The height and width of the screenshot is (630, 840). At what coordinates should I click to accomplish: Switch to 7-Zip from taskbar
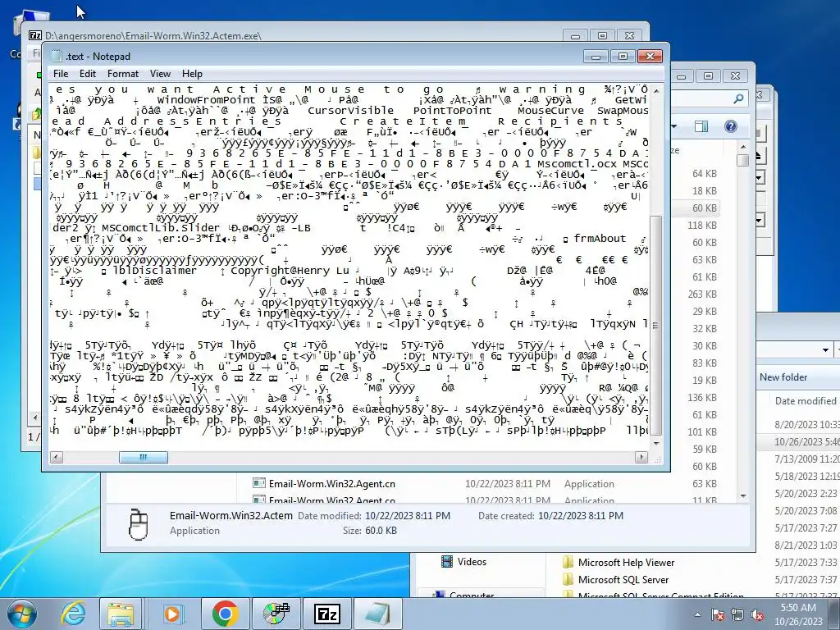coord(326,614)
